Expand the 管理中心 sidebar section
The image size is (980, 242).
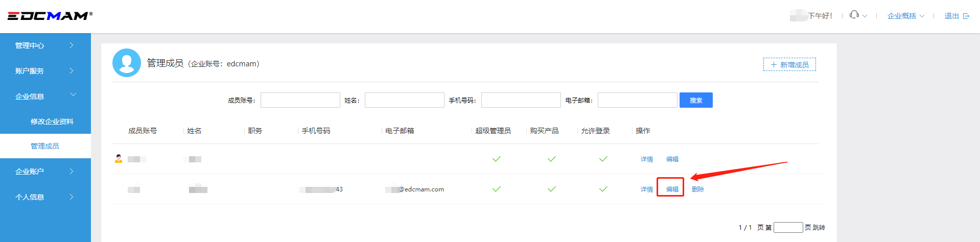click(x=45, y=45)
